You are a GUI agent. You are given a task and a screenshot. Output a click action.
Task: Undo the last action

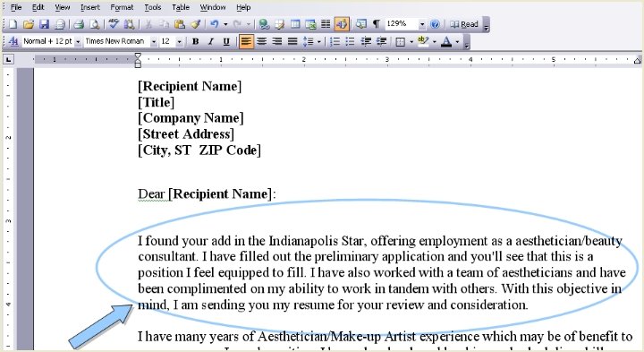pyautogui.click(x=215, y=24)
